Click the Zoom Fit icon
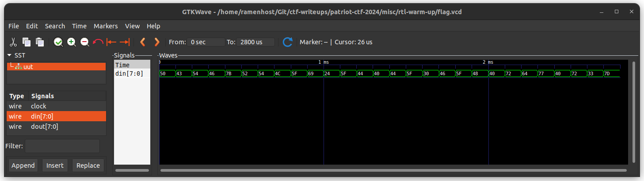Image resolution: width=644 pixels, height=181 pixels. tap(58, 42)
